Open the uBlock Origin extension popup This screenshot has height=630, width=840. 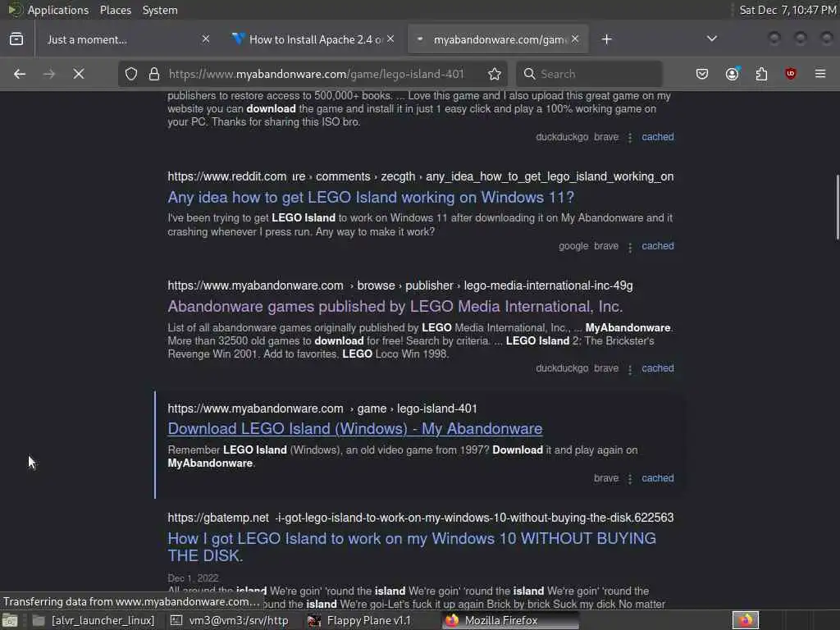coord(791,74)
